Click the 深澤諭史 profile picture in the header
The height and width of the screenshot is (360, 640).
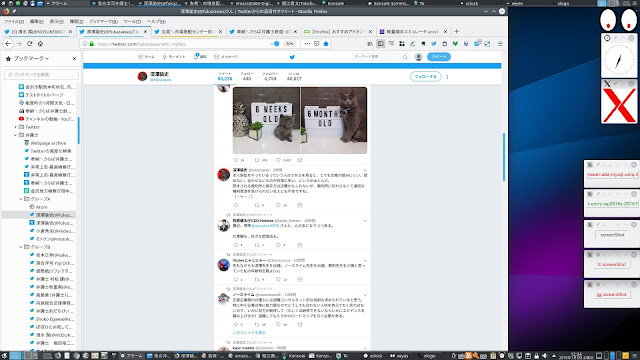point(142,76)
